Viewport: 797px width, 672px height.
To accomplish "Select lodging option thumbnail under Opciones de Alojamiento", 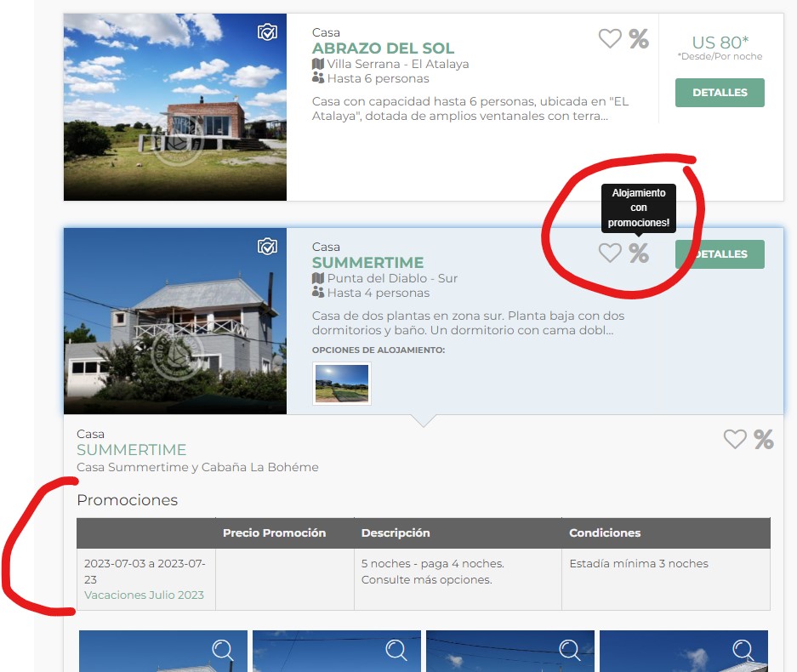I will (342, 384).
